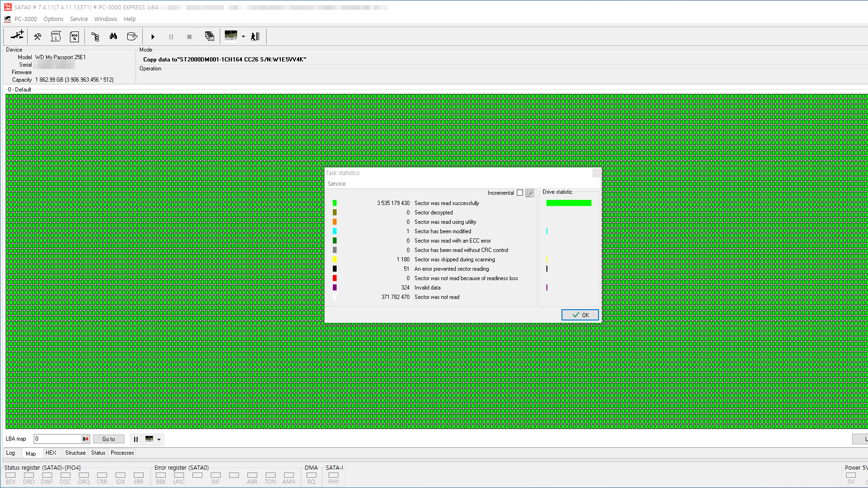
Task: Confirm the Task statistics dialog with OK
Action: point(580,315)
